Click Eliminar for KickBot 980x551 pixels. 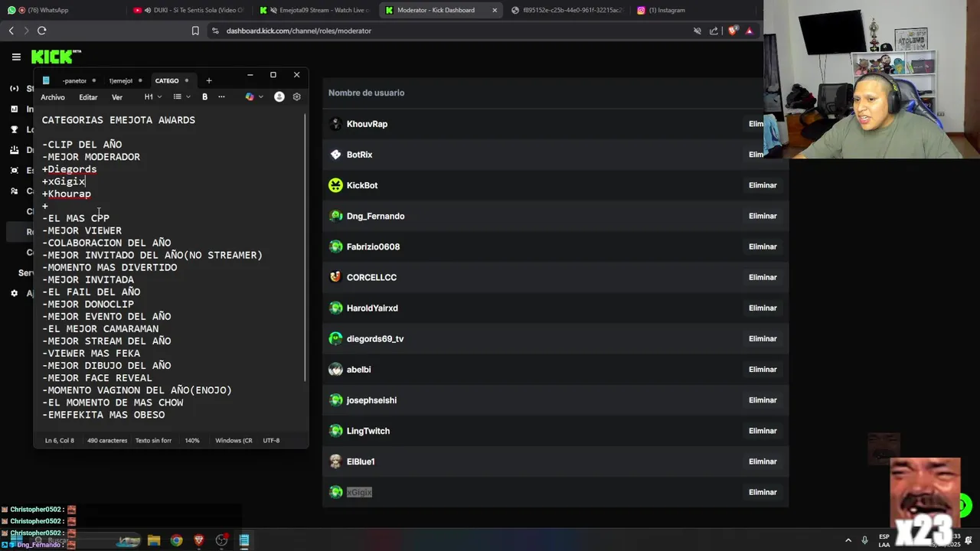click(x=763, y=185)
